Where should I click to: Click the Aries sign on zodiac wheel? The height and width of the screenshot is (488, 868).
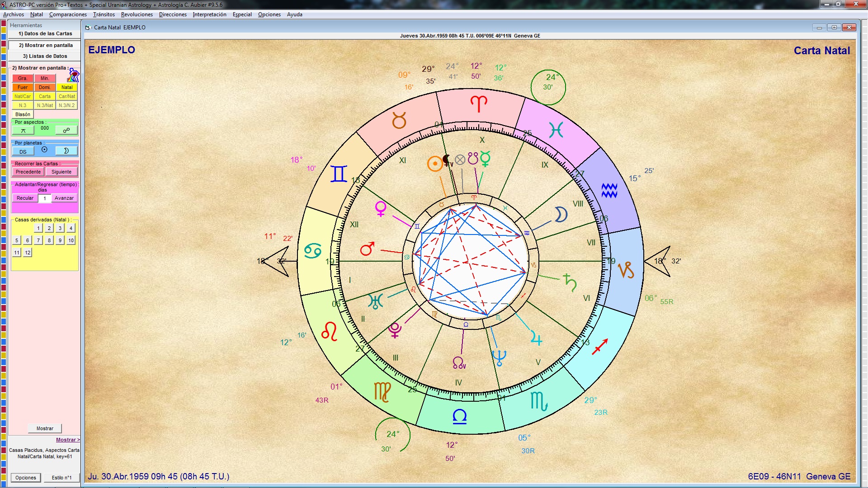[479, 104]
